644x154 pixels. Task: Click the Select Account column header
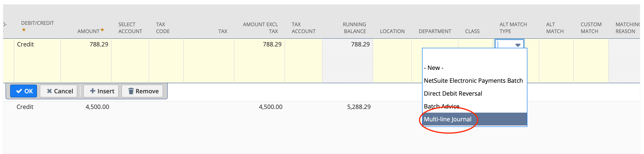[x=130, y=28]
